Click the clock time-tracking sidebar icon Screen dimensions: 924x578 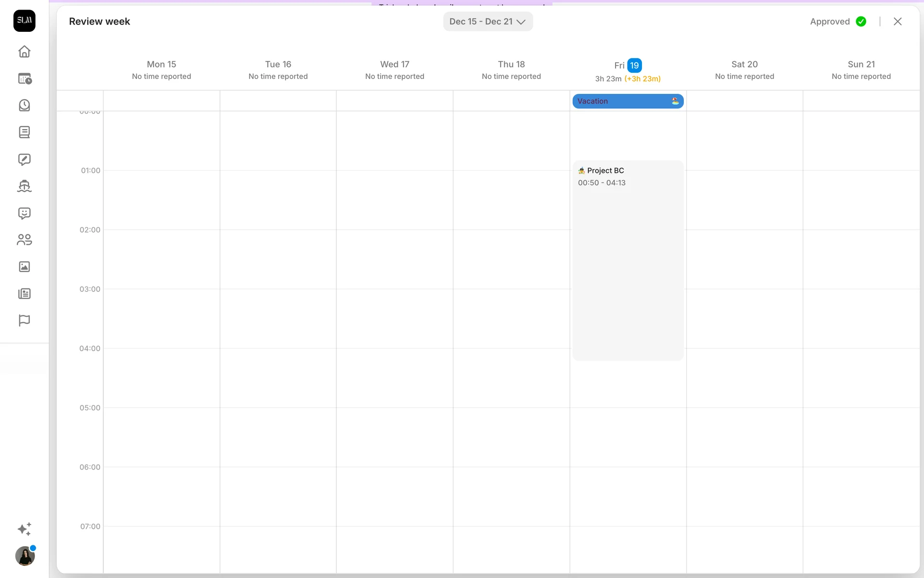[x=25, y=105]
